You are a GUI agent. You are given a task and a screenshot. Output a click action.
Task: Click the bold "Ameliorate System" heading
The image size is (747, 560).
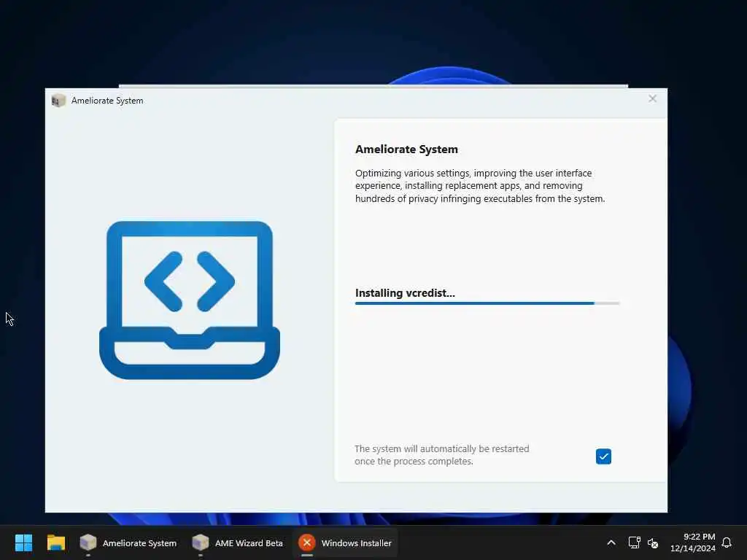pos(406,149)
